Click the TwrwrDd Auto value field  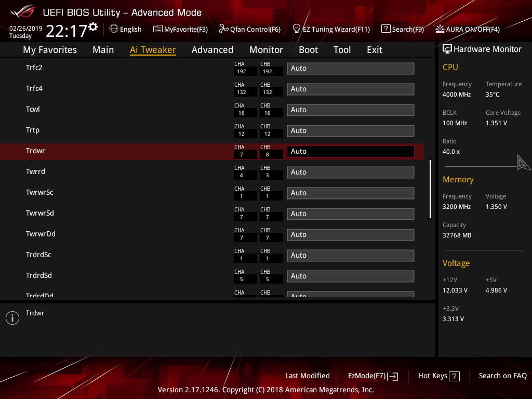(351, 234)
